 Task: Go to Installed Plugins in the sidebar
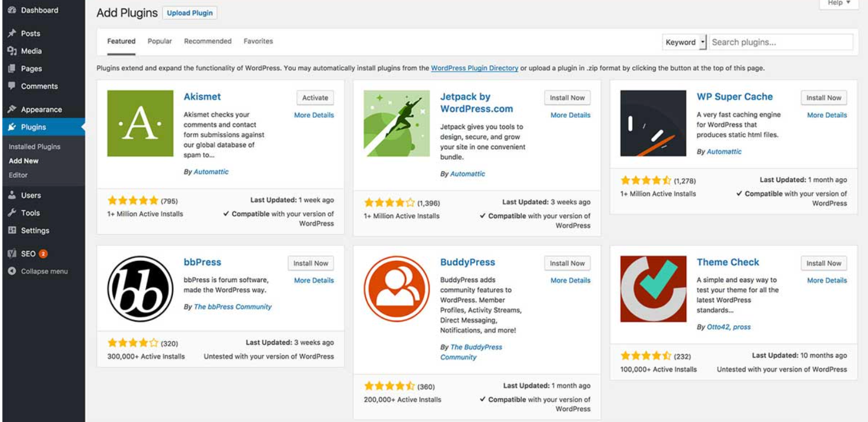coord(34,147)
